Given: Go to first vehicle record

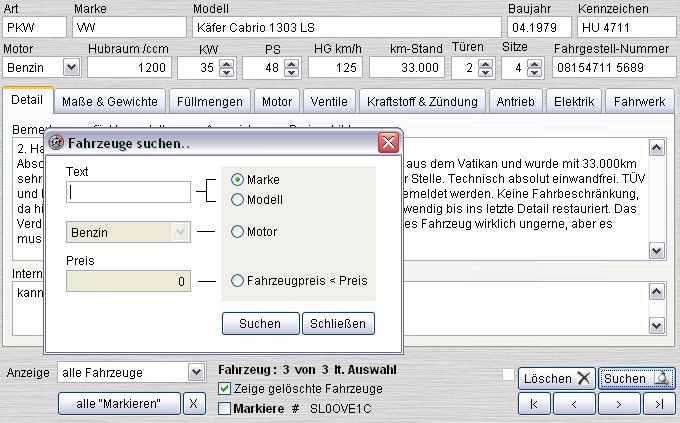Looking at the screenshot, I should tap(534, 403).
